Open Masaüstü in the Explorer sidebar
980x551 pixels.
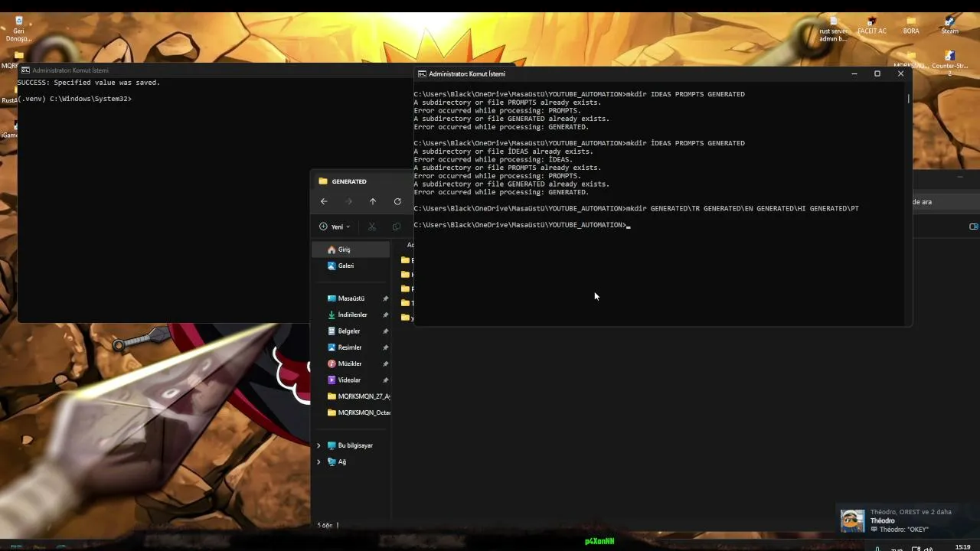[x=351, y=298]
